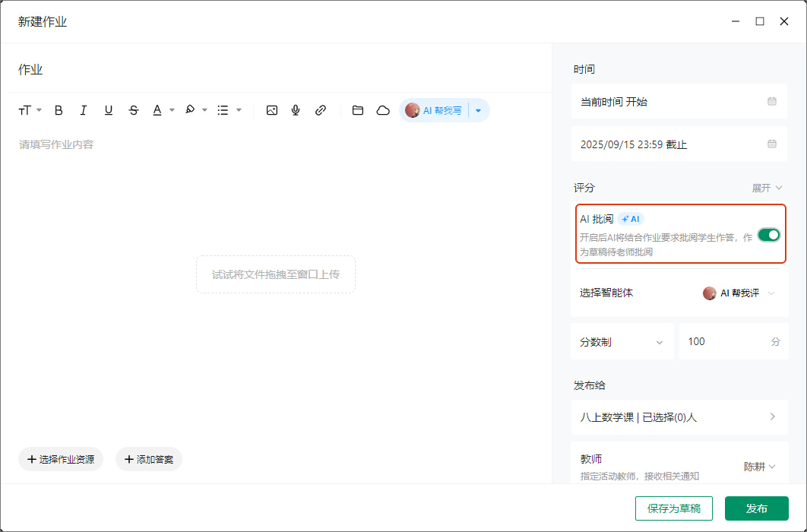Expand the 评分 section with 展开

[x=767, y=188]
